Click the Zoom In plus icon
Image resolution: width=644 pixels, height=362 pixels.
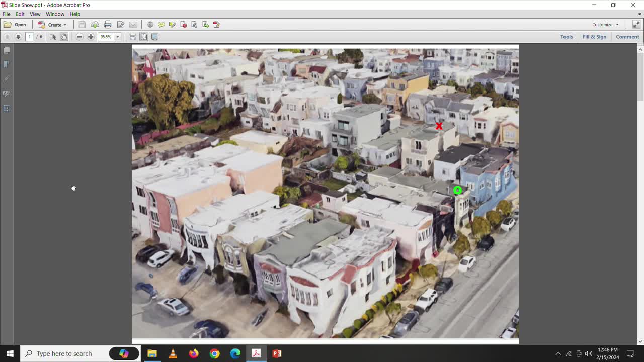click(x=91, y=36)
